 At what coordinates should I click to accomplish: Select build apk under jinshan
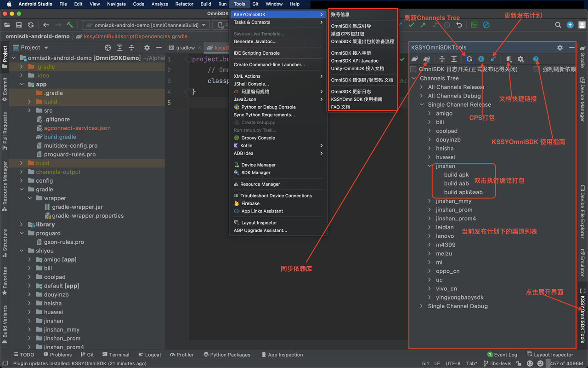[x=456, y=175]
